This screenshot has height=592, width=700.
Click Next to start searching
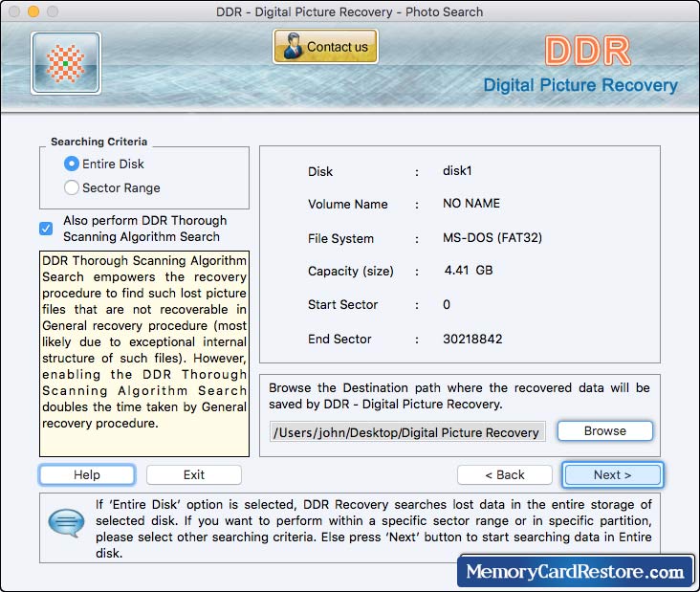(612, 474)
